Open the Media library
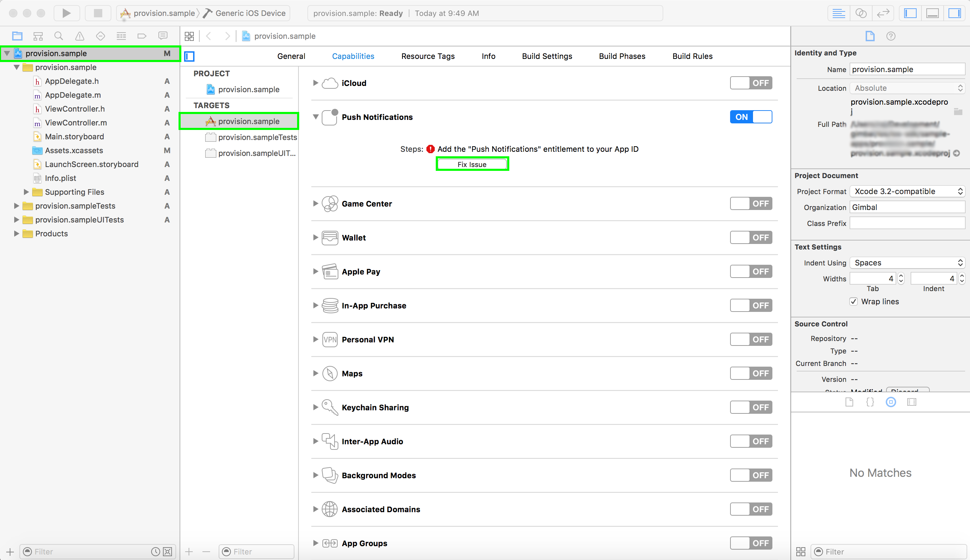 pos(911,402)
